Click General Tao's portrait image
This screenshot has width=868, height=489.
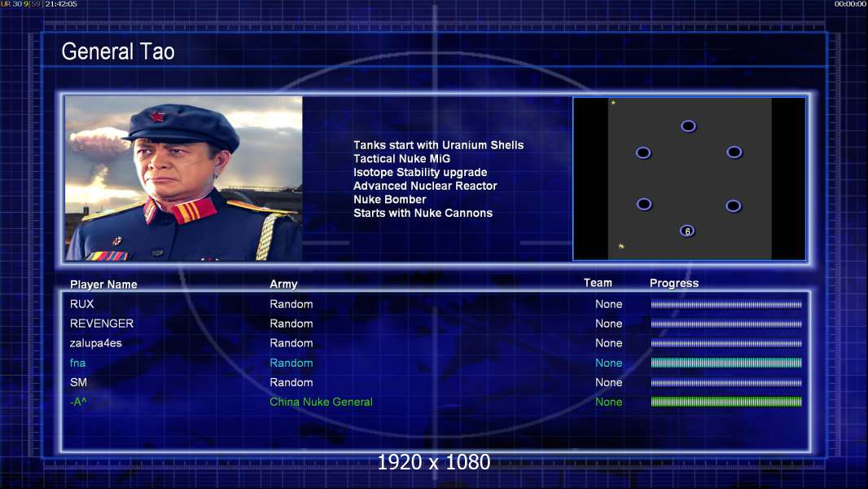pyautogui.click(x=184, y=178)
